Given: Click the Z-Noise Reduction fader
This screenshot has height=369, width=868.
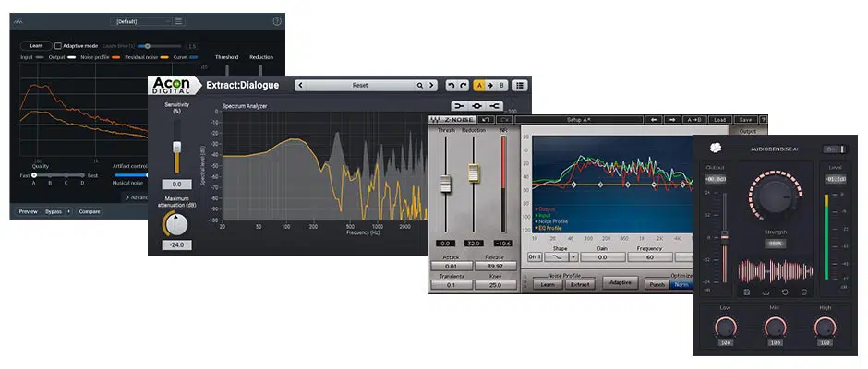Looking at the screenshot, I should [474, 173].
